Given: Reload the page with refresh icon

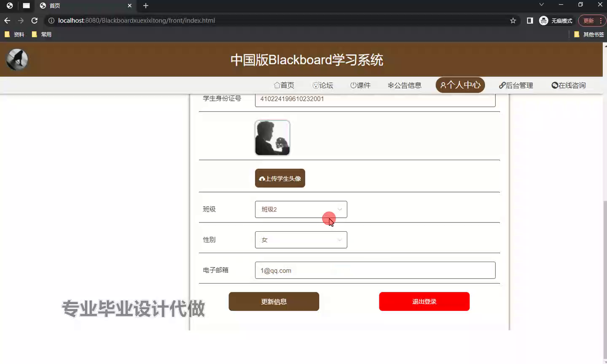Looking at the screenshot, I should [x=35, y=20].
